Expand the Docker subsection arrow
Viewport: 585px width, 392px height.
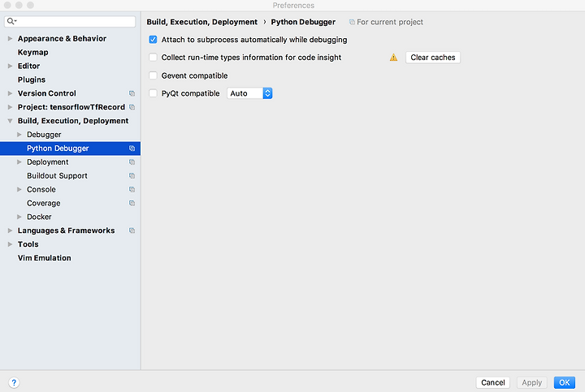click(x=19, y=217)
